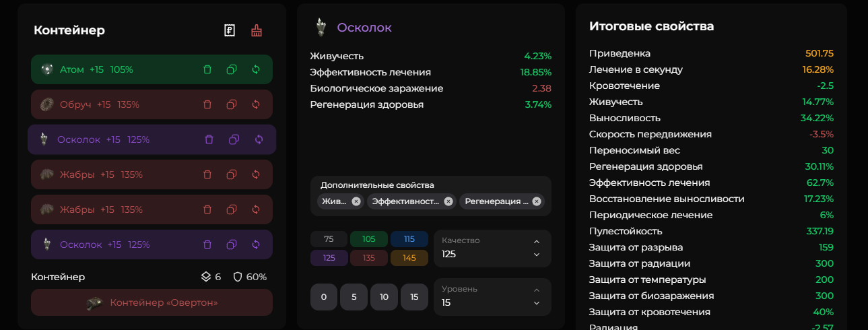Delete the first Жабры artifact with its trash icon
The image size is (868, 330).
pos(207,174)
